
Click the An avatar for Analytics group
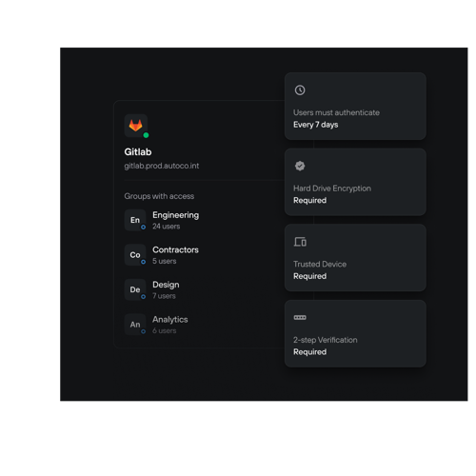[x=135, y=325]
